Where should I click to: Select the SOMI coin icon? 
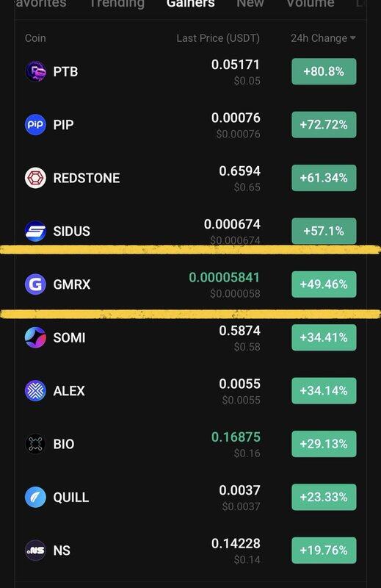click(x=35, y=337)
